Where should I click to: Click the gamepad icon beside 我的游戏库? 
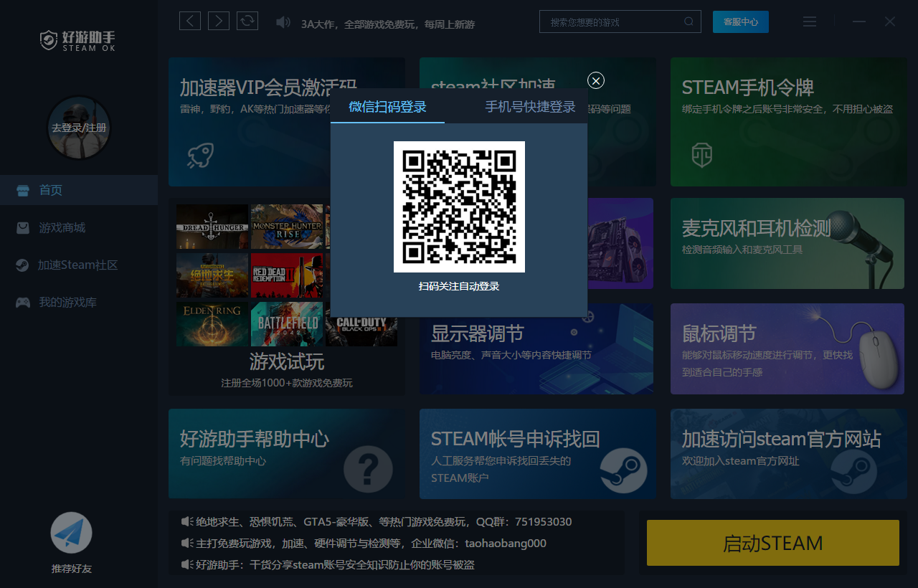23,303
